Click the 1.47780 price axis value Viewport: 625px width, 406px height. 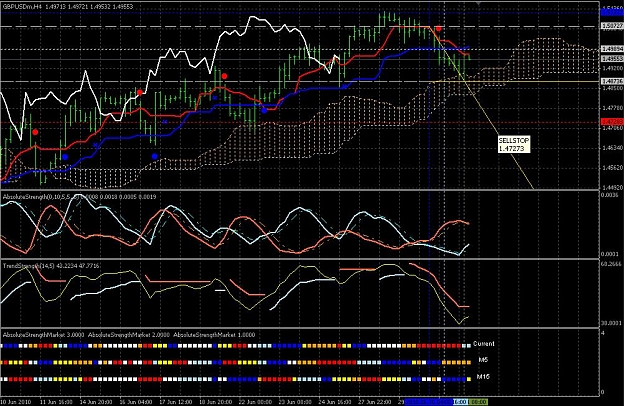point(612,108)
